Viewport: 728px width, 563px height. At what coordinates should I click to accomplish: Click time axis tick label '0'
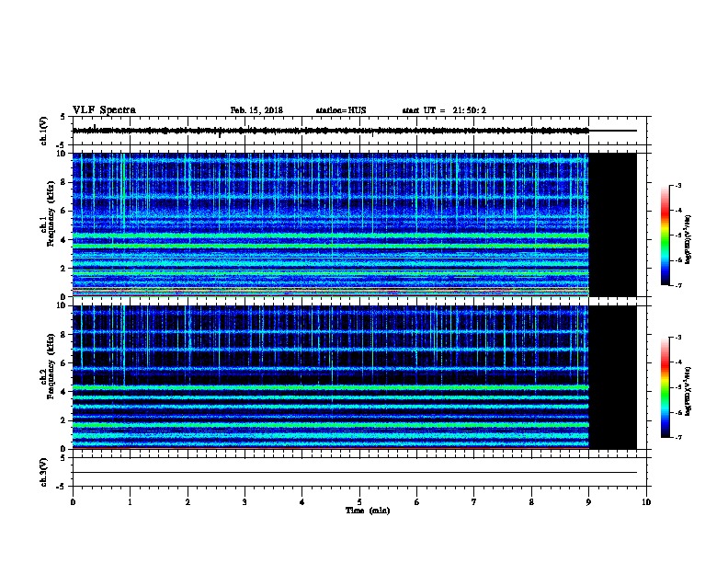73,502
